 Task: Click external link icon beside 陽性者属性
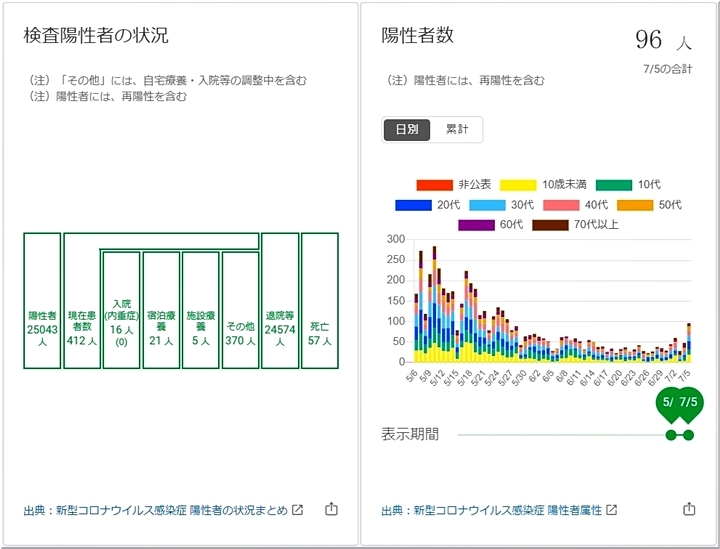611,510
